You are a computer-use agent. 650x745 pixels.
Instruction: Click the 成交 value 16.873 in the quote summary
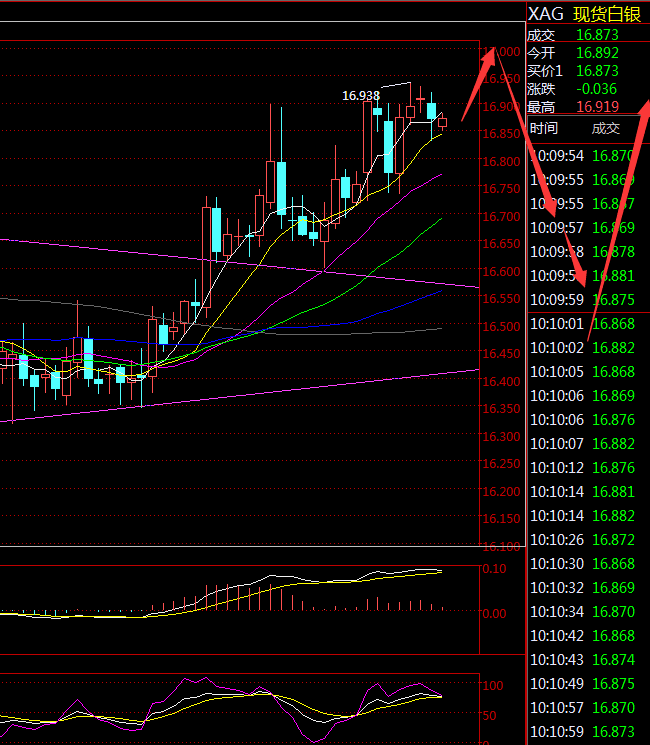pyautogui.click(x=597, y=35)
